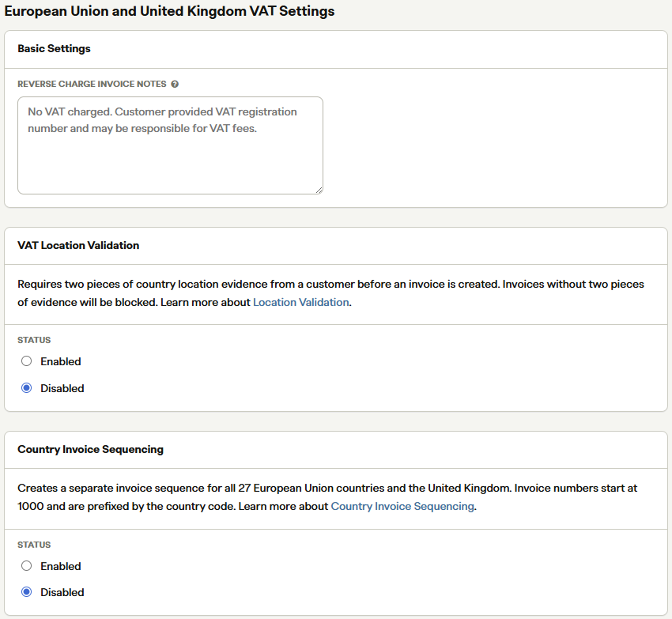Viewport: 672px width, 619px height.
Task: Click the help icon beside Reverse Charge Invoice Notes
Action: 175,84
